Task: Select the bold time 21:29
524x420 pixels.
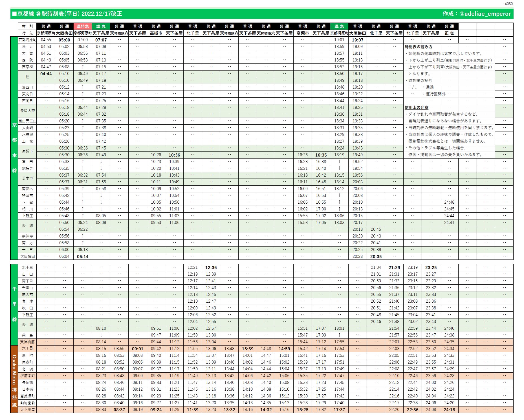Action: [394, 267]
